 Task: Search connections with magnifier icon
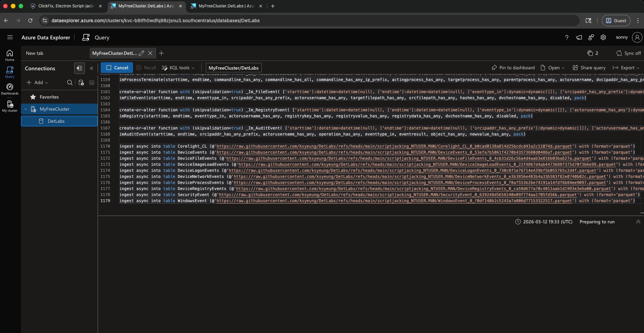[70, 82]
